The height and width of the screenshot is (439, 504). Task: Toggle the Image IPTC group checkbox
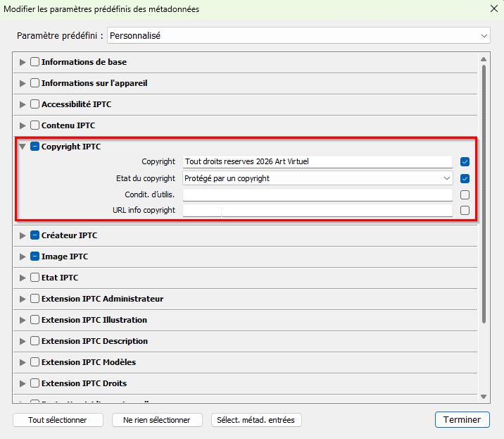34,256
